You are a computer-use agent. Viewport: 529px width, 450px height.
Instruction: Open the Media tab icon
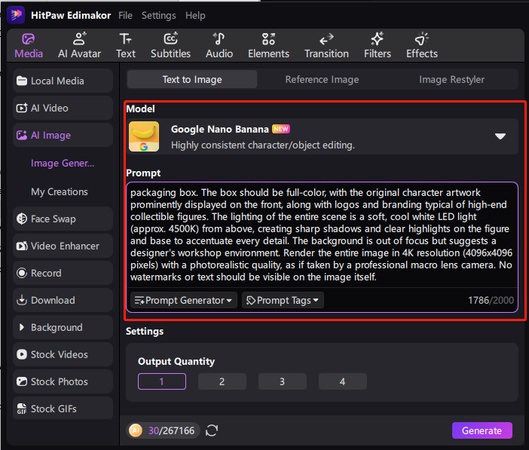28,39
